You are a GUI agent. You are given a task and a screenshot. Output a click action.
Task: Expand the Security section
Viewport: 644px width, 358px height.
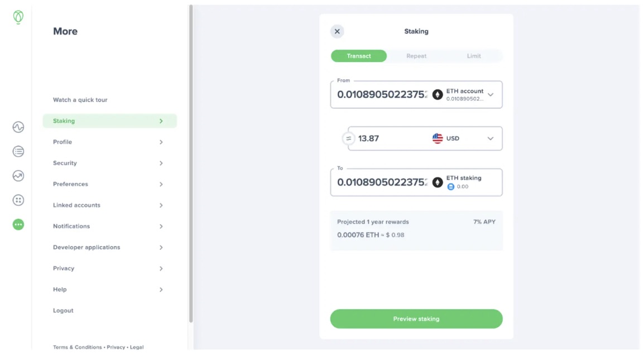click(x=109, y=163)
